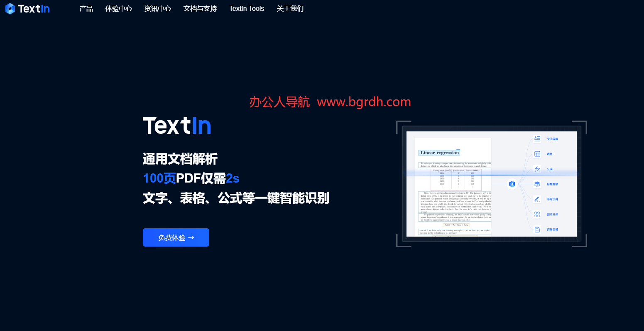Select the fx 公式 formula icon

coord(537,169)
